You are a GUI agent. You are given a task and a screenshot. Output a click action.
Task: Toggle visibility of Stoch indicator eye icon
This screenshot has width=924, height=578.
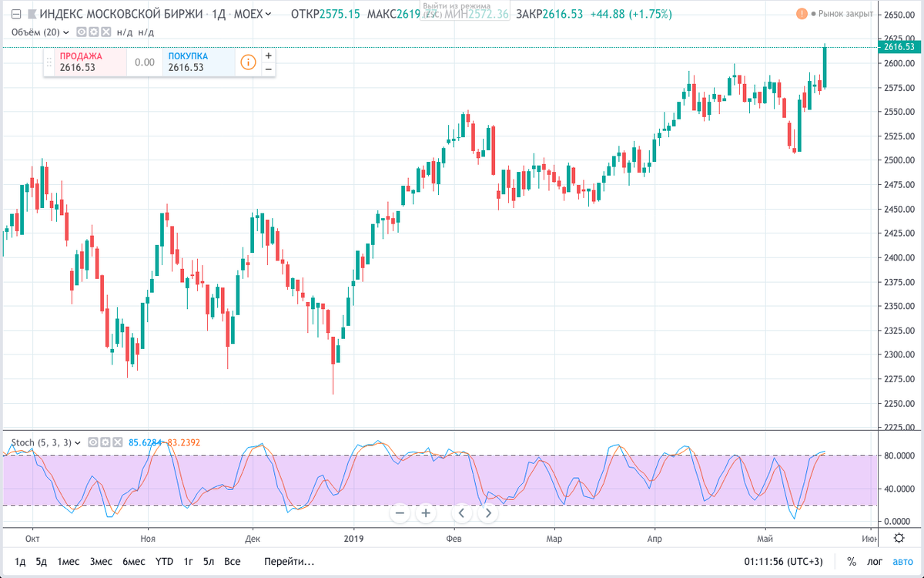pyautogui.click(x=94, y=442)
